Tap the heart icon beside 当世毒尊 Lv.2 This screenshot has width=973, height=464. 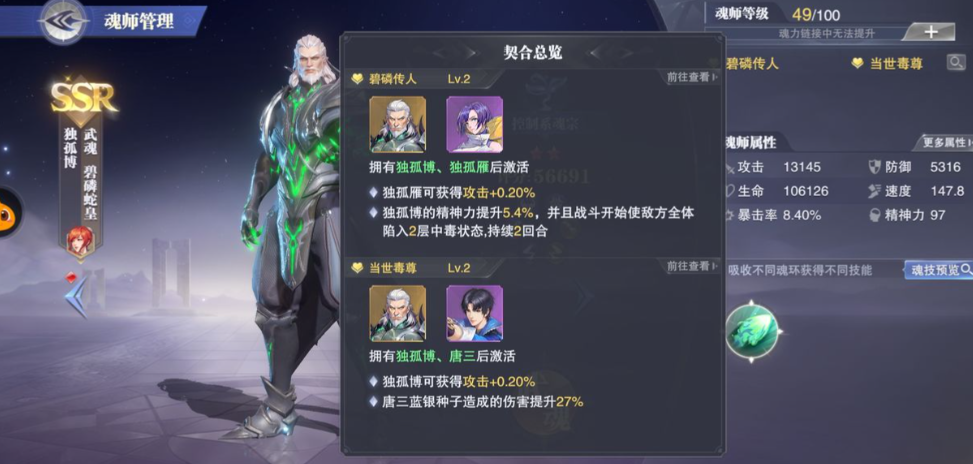point(357,268)
